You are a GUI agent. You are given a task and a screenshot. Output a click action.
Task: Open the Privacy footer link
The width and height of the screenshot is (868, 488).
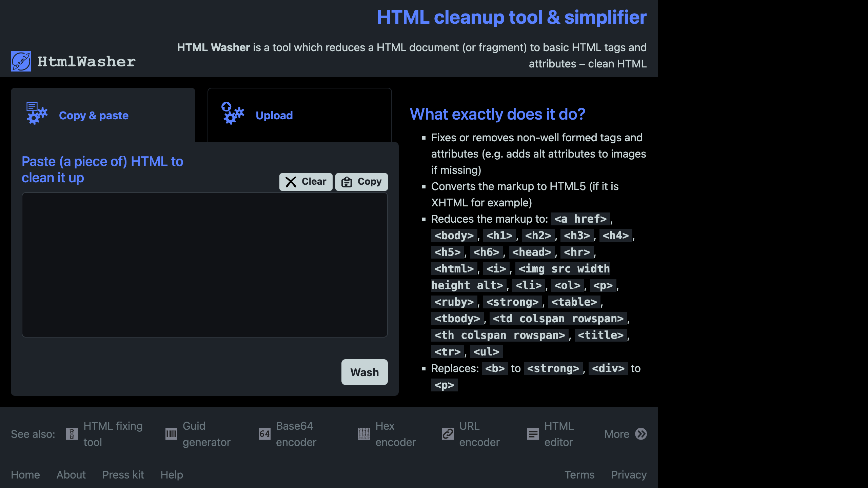pyautogui.click(x=629, y=475)
